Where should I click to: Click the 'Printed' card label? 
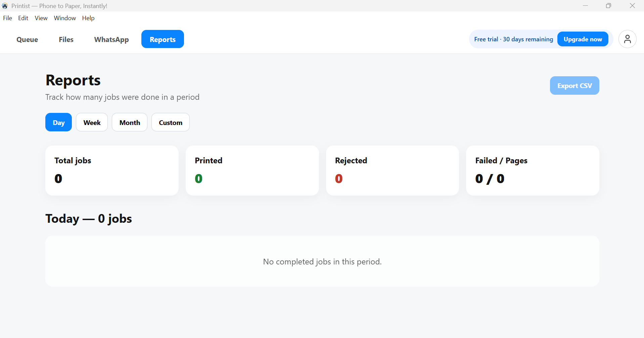[209, 161]
